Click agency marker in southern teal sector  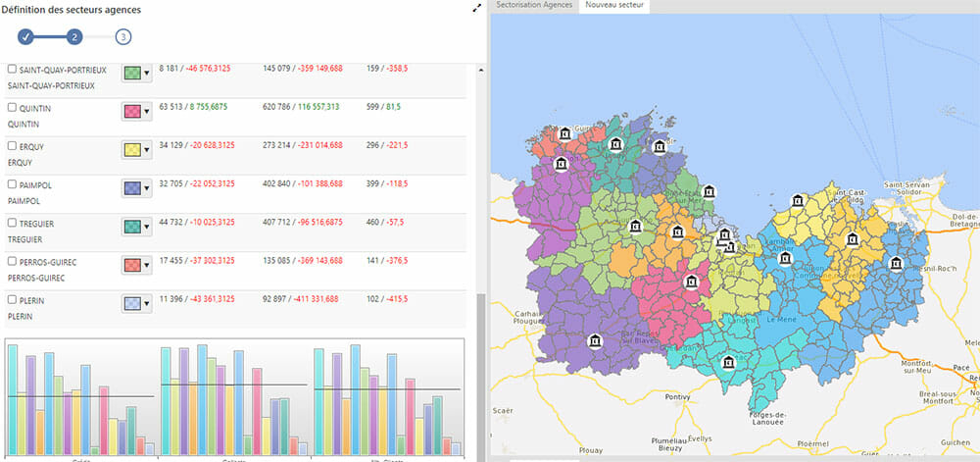pyautogui.click(x=727, y=362)
